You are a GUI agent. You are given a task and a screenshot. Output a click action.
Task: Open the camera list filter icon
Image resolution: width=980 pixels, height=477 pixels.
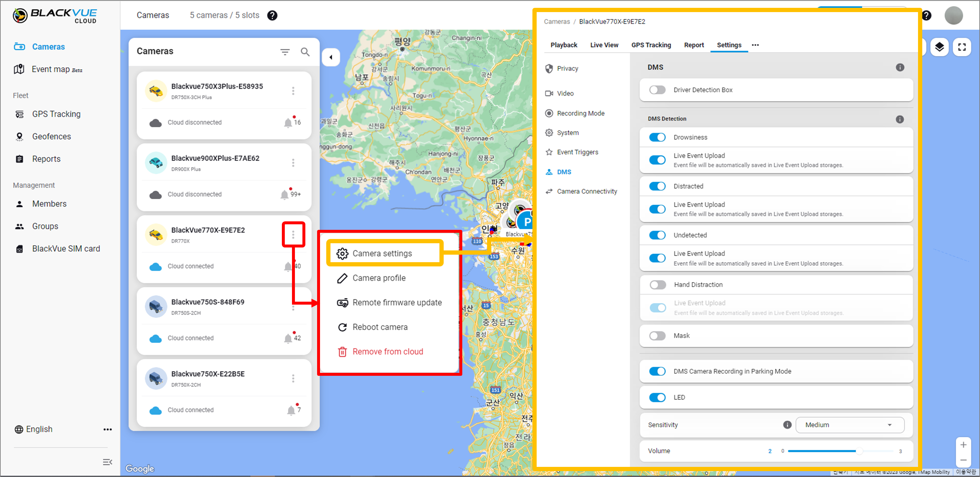pos(285,52)
